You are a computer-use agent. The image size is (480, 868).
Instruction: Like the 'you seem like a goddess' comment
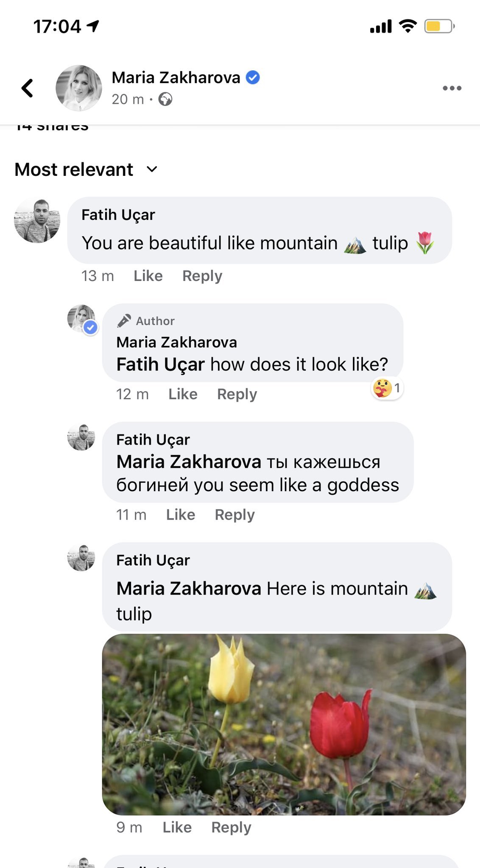(181, 515)
